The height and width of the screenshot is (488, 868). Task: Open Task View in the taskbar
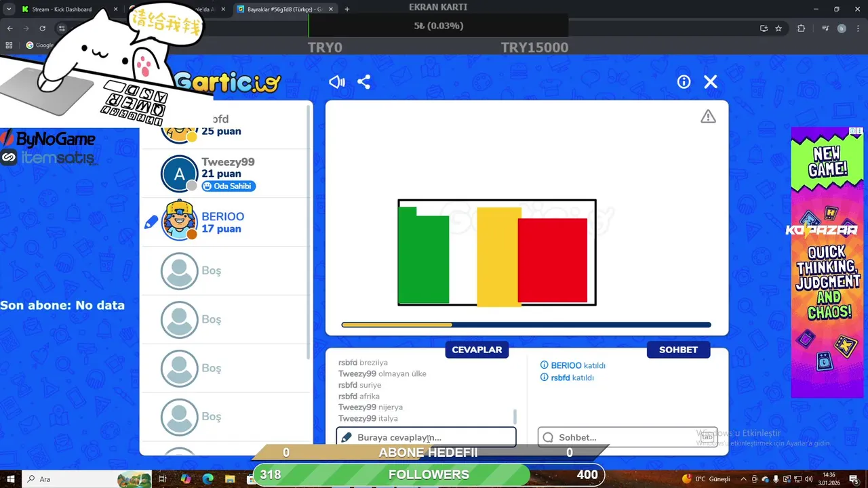click(x=163, y=479)
